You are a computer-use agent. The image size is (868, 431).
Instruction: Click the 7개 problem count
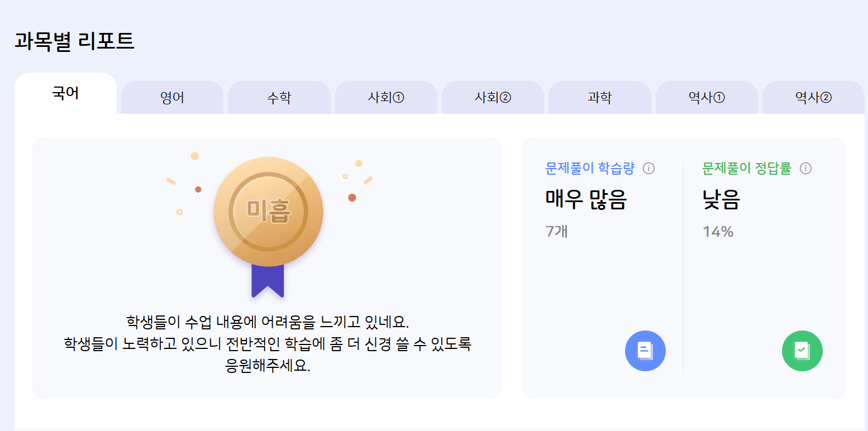556,231
